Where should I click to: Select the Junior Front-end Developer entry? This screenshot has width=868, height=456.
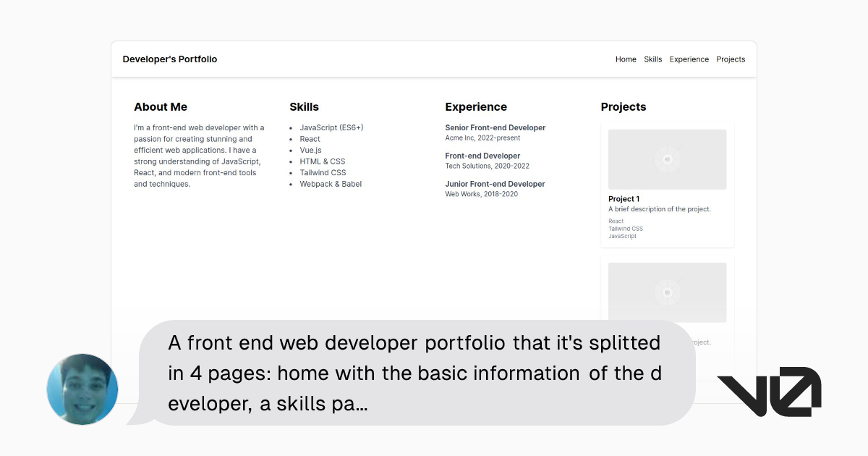coord(495,184)
